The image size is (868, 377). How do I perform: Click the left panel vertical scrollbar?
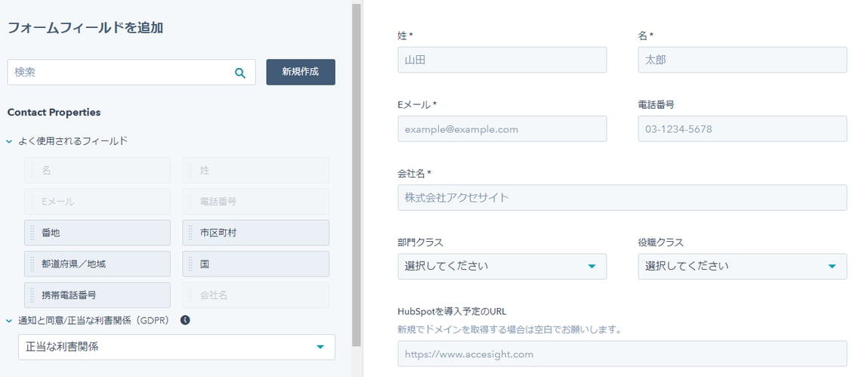[356, 174]
